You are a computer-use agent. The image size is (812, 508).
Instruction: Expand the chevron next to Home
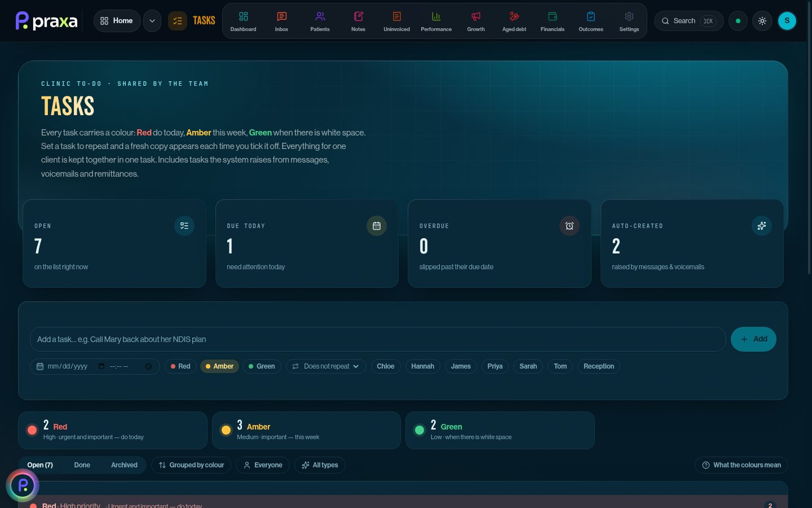152,21
